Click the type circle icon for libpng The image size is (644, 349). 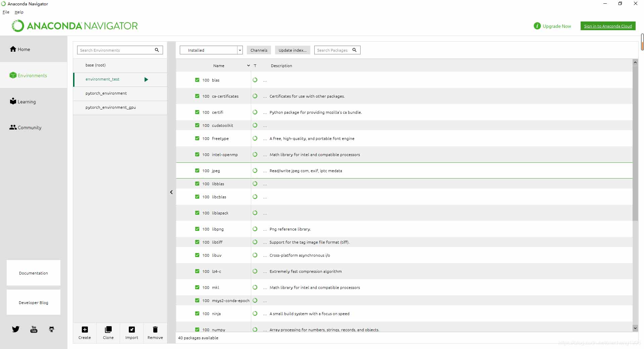[x=255, y=229]
